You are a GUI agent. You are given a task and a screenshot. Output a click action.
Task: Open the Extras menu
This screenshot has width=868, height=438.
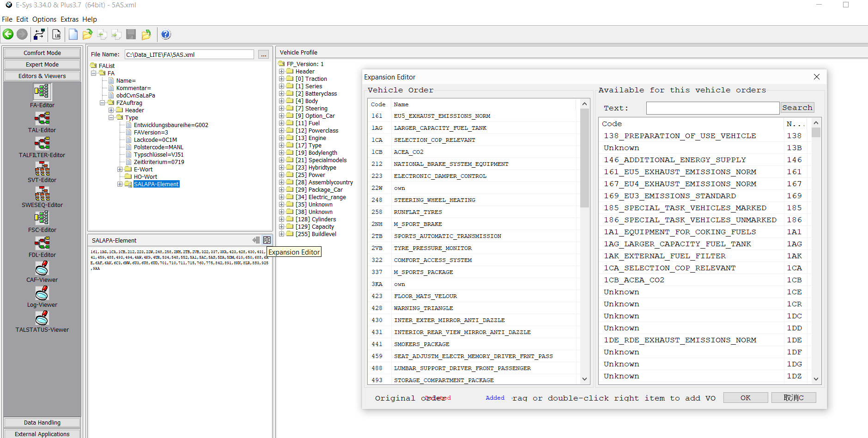[x=69, y=19]
